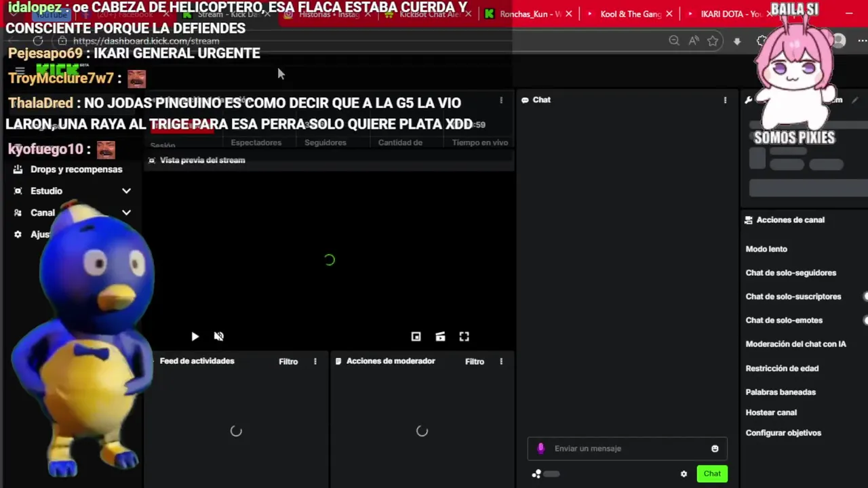Viewport: 868px width, 488px height.
Task: Open Restricción de edad setting
Action: (782, 368)
